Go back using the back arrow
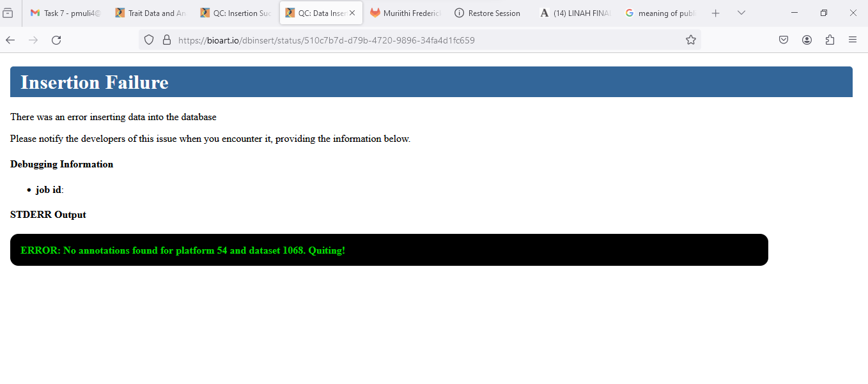Viewport: 868px width, 384px height. (10, 40)
